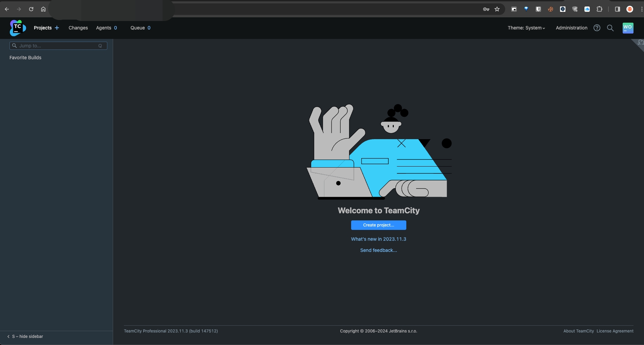The width and height of the screenshot is (644, 345).
Task: Click the Agents count badge 0
Action: [x=115, y=28]
